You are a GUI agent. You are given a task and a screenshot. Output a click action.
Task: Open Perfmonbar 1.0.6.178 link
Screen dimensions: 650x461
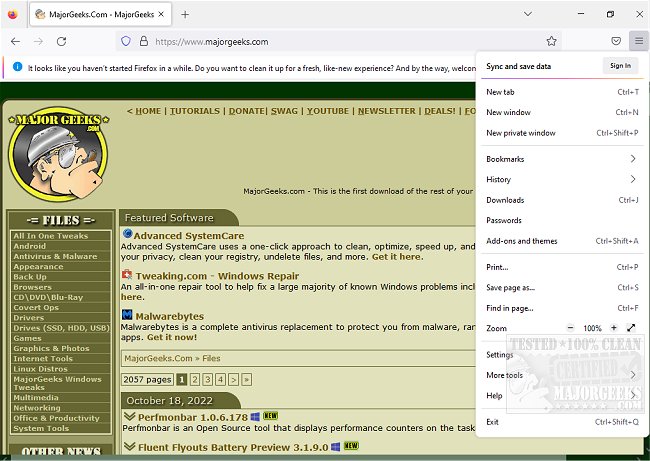pos(193,417)
